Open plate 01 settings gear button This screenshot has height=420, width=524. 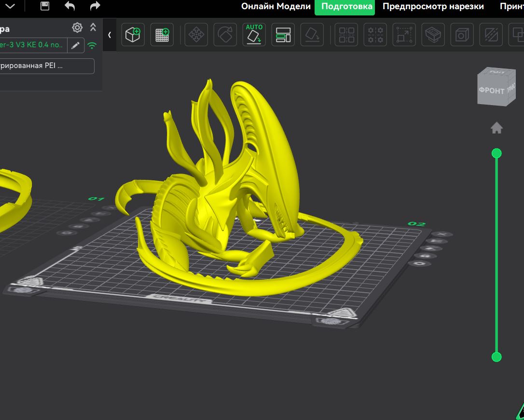pyautogui.click(x=67, y=233)
